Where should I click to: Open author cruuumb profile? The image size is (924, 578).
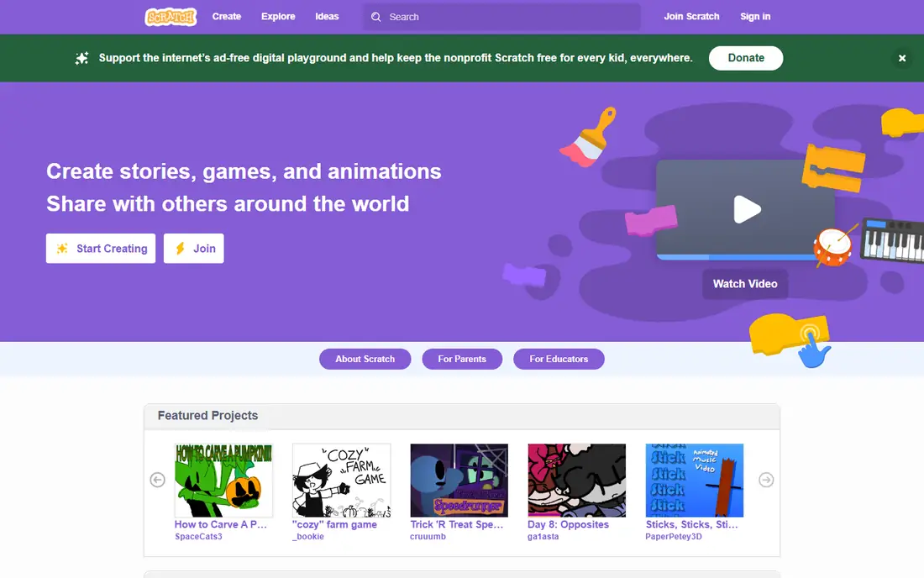pos(428,537)
